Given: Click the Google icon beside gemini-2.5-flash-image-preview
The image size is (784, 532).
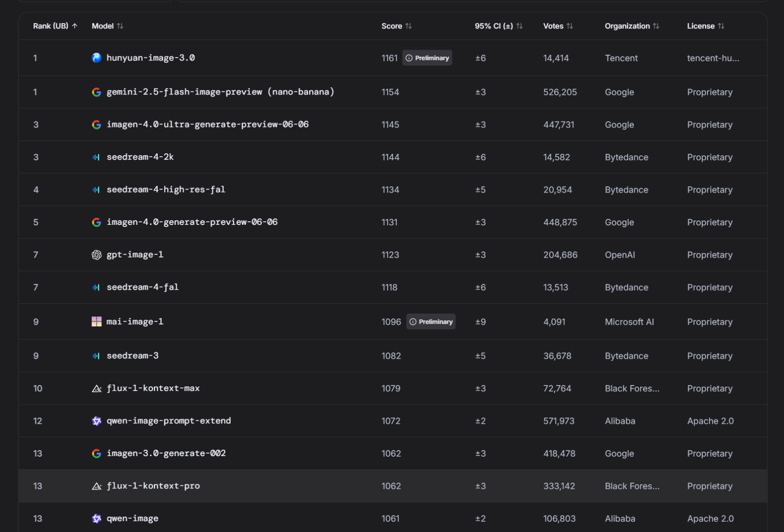Looking at the screenshot, I should point(97,92).
